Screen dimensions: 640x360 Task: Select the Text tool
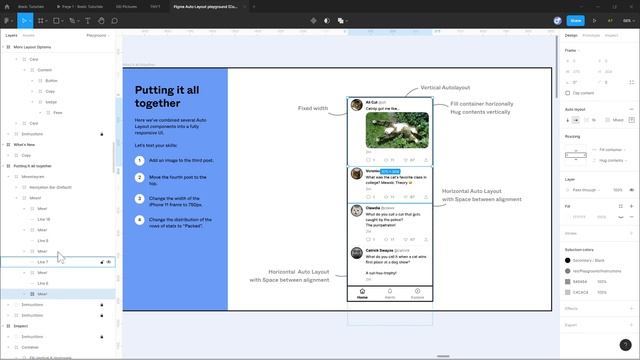click(87, 20)
